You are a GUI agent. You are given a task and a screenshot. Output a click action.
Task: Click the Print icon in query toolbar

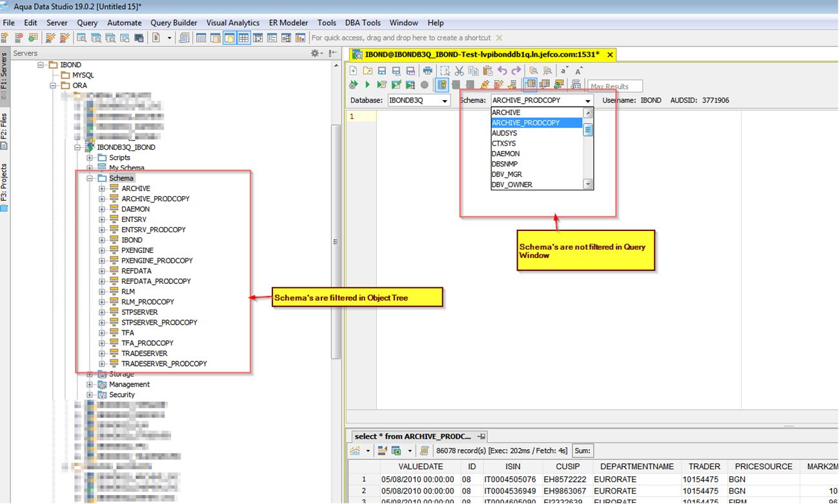coord(427,70)
